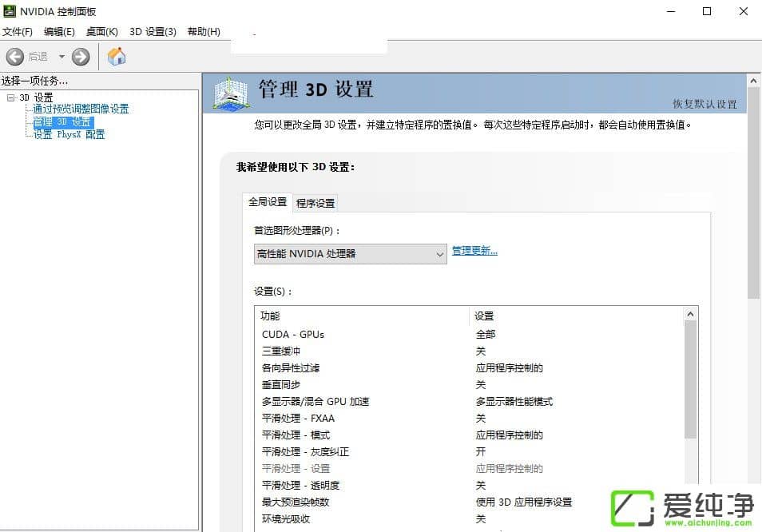Click NVIDIA app icon in title bar
Image resolution: width=762 pixels, height=532 pixels.
click(x=10, y=10)
